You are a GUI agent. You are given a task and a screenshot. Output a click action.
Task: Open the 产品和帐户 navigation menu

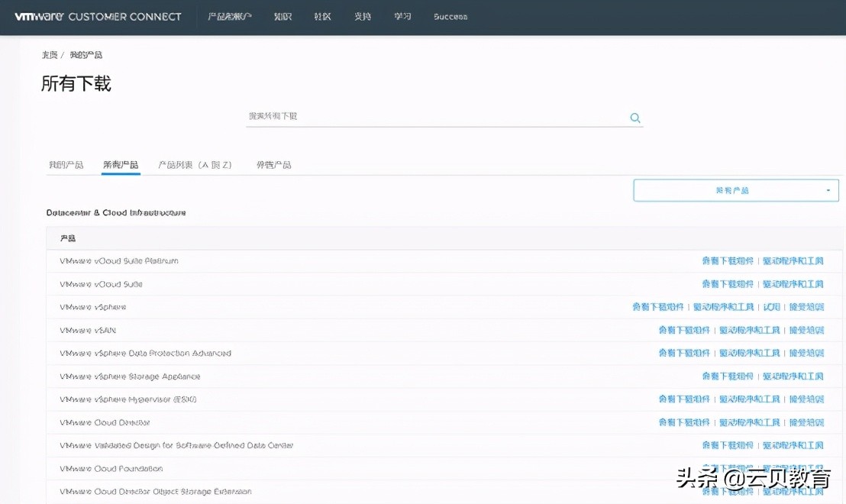pyautogui.click(x=229, y=16)
